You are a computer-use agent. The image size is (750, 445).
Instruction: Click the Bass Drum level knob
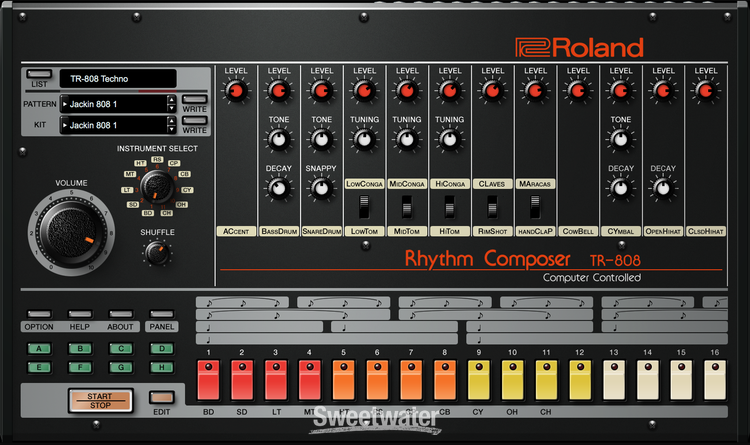pos(279,92)
